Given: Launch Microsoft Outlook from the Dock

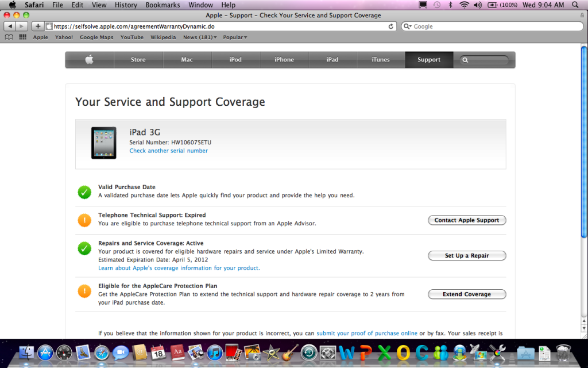Looking at the screenshot, I should coord(403,353).
